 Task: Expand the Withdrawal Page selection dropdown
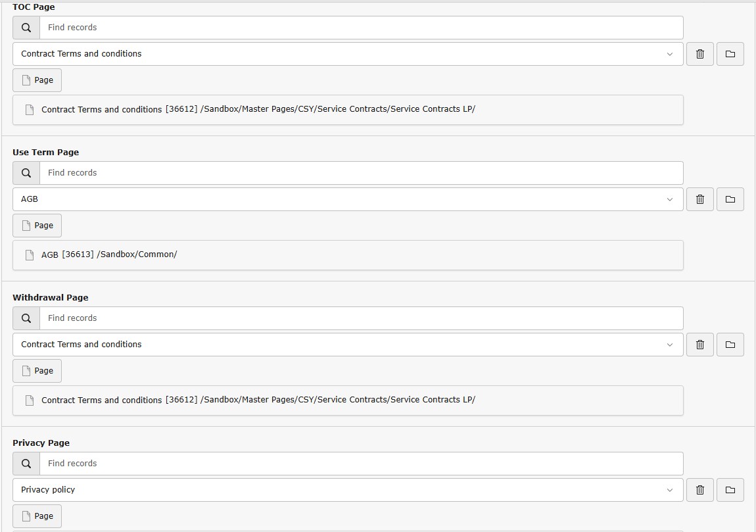click(x=347, y=345)
